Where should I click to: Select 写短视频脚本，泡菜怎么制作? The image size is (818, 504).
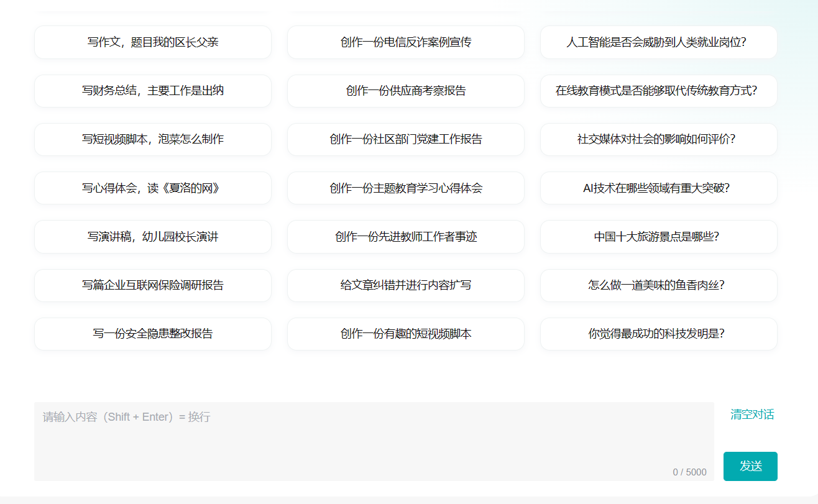(x=152, y=139)
